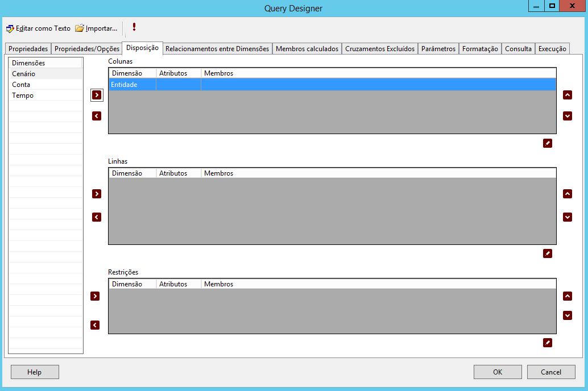Add selected dimension to Colunas with arrow

(97, 95)
